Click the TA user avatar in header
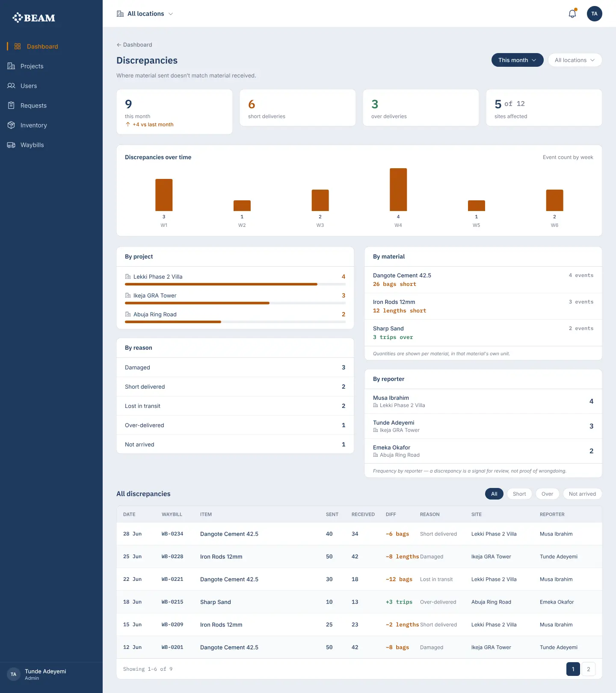This screenshot has width=616, height=693. [x=594, y=14]
